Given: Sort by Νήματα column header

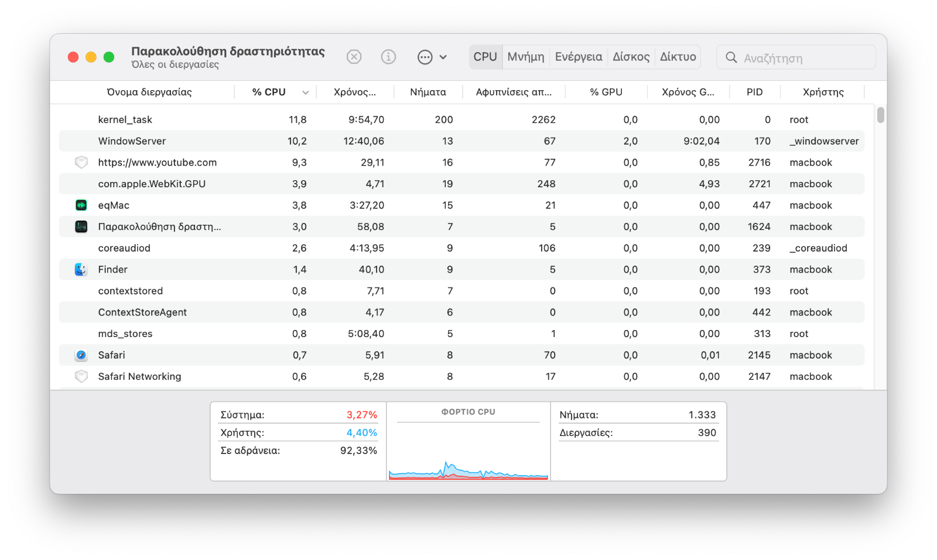Looking at the screenshot, I should pyautogui.click(x=428, y=92).
